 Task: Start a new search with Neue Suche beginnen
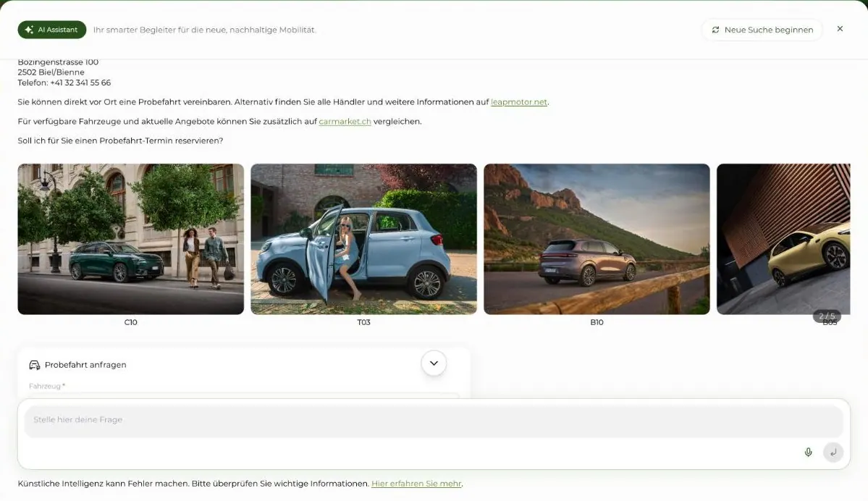pyautogui.click(x=762, y=30)
